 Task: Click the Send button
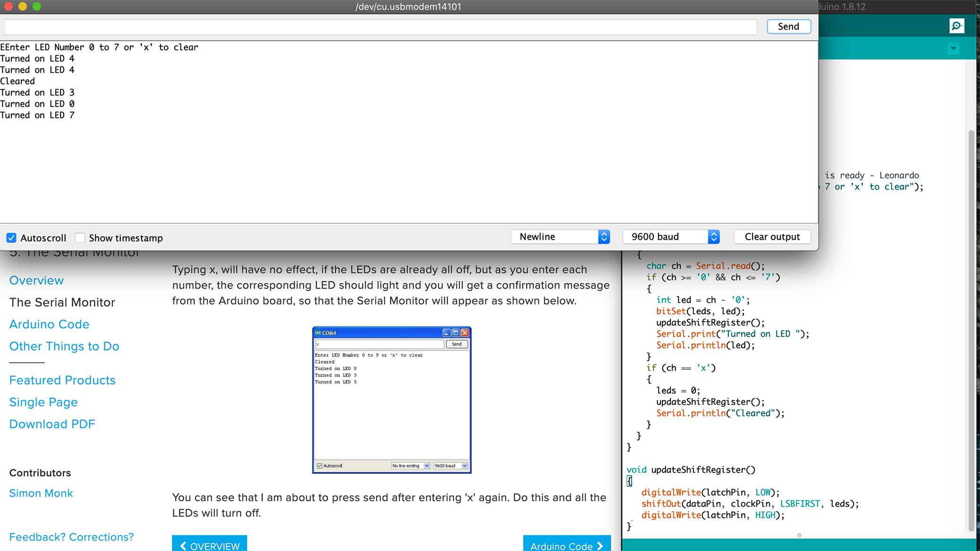click(x=788, y=26)
